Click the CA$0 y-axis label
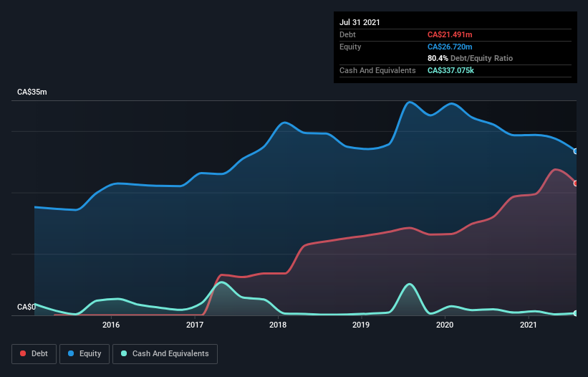The width and height of the screenshot is (588, 377). 26,307
